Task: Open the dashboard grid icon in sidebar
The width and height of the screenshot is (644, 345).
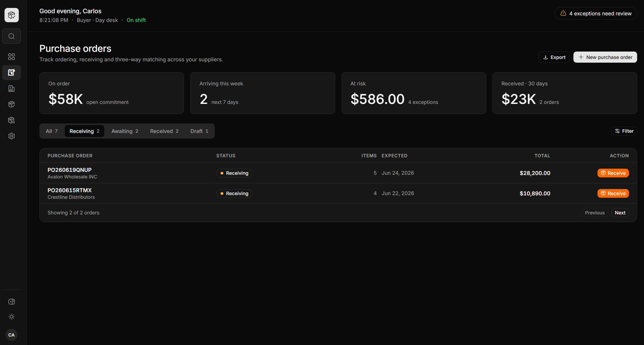Action: 11,57
